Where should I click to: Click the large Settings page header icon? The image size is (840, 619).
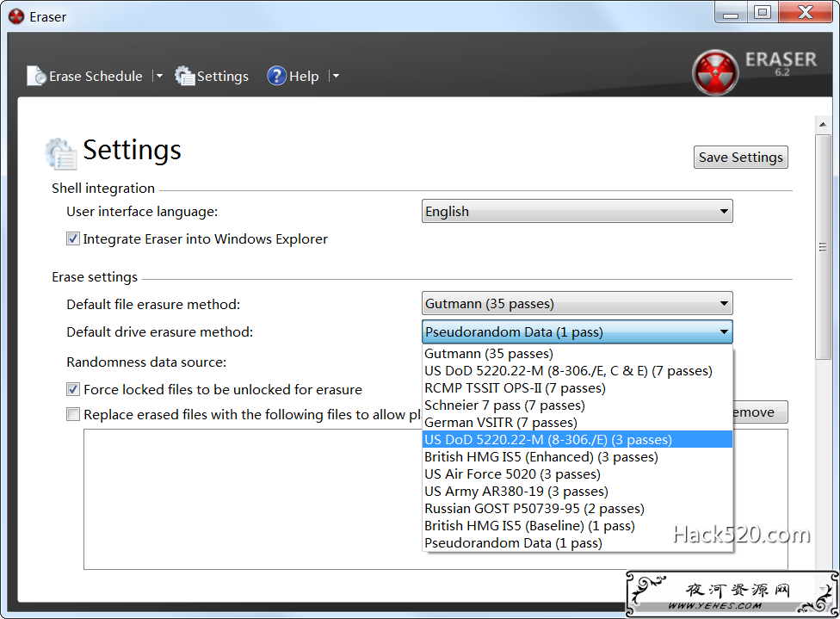click(x=60, y=153)
